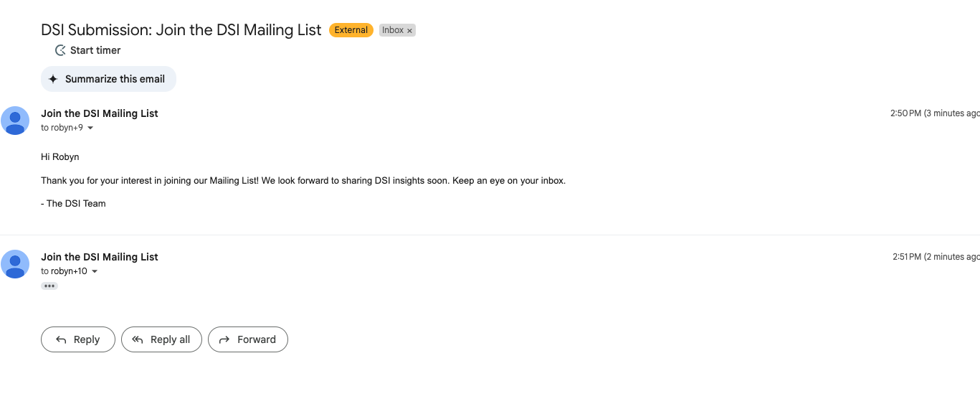Viewport: 980px width, 404px height.
Task: Click the second message's sender name
Action: coord(100,257)
